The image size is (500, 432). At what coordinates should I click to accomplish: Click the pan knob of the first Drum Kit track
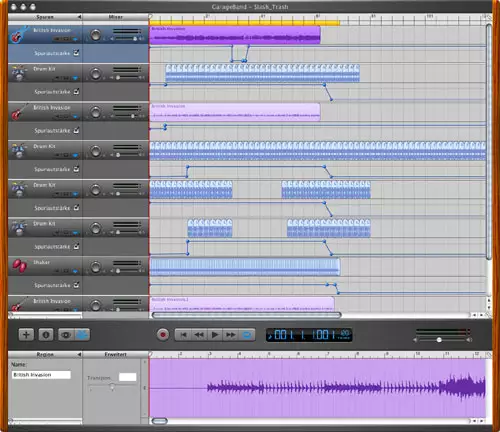pyautogui.click(x=96, y=73)
